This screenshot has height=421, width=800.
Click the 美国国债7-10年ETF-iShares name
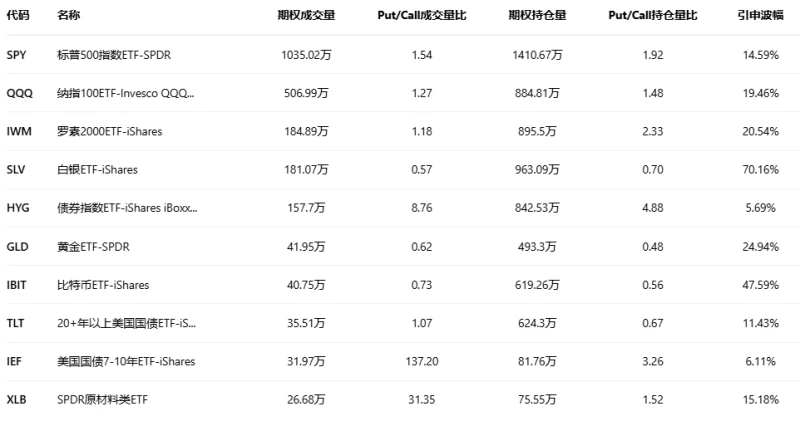(x=126, y=361)
